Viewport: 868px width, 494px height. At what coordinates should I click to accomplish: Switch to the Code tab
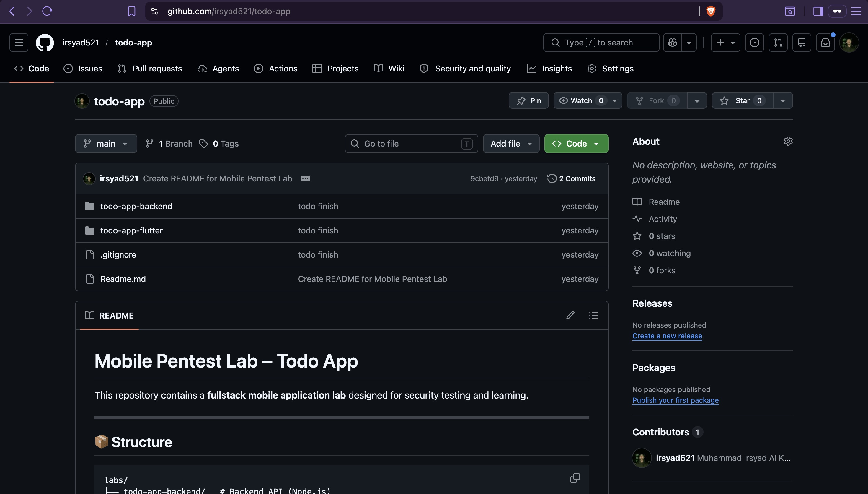[32, 69]
